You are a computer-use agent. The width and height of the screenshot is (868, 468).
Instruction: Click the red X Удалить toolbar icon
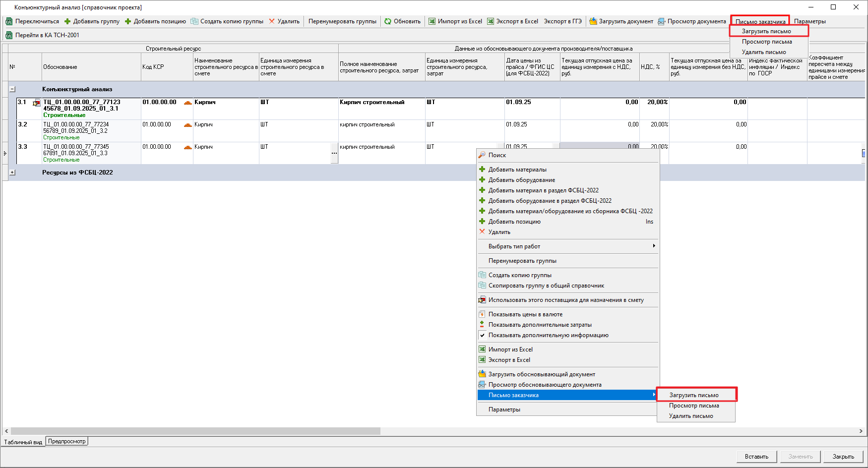[x=272, y=21]
